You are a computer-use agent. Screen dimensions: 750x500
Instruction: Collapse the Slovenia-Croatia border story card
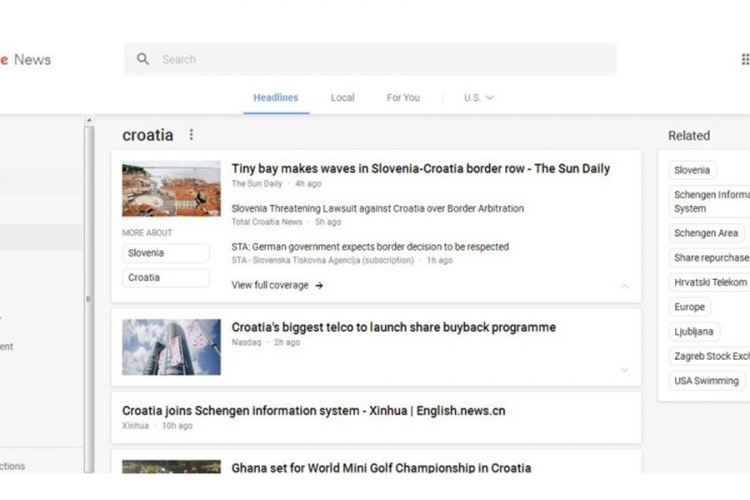click(x=624, y=286)
